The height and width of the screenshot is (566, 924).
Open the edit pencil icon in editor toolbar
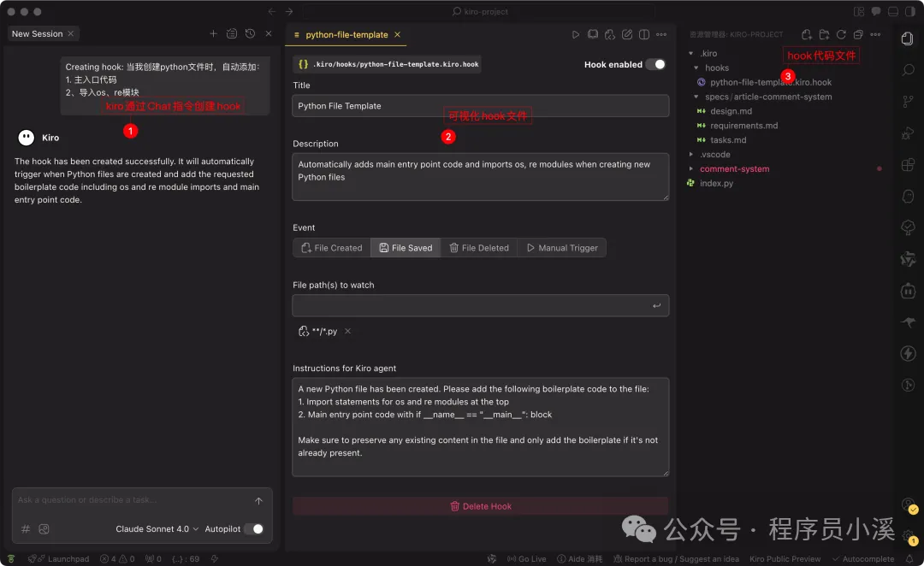[x=627, y=34]
